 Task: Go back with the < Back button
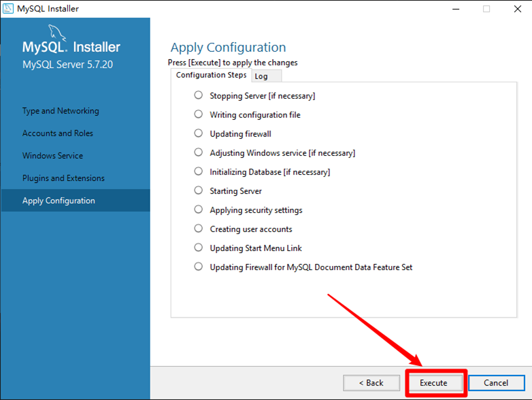(371, 383)
